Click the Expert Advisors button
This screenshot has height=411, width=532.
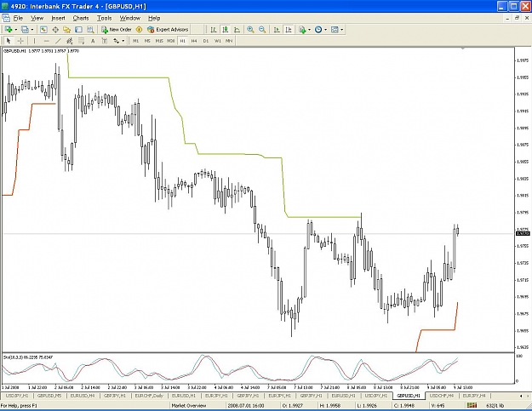(168, 30)
